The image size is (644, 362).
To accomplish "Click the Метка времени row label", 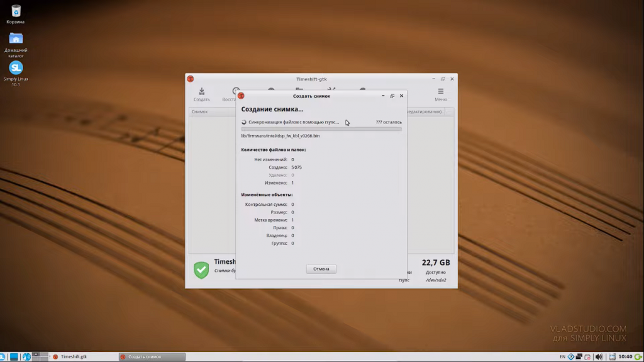I will point(270,220).
